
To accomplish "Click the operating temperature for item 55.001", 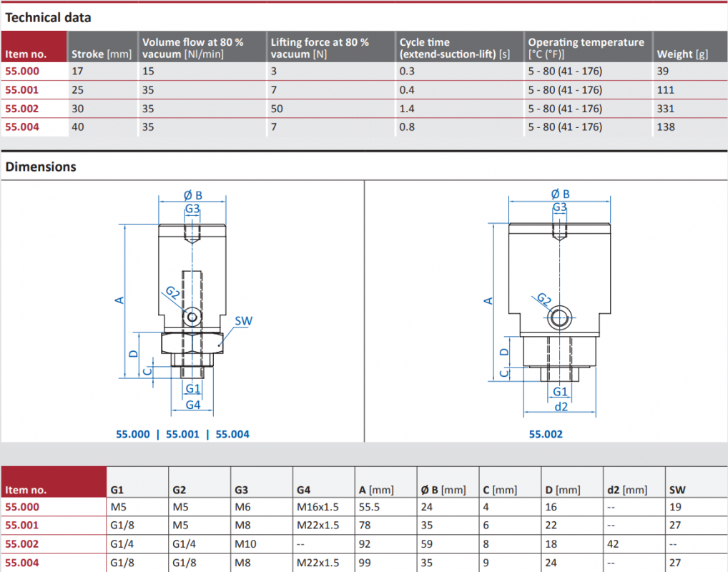I will coord(565,89).
